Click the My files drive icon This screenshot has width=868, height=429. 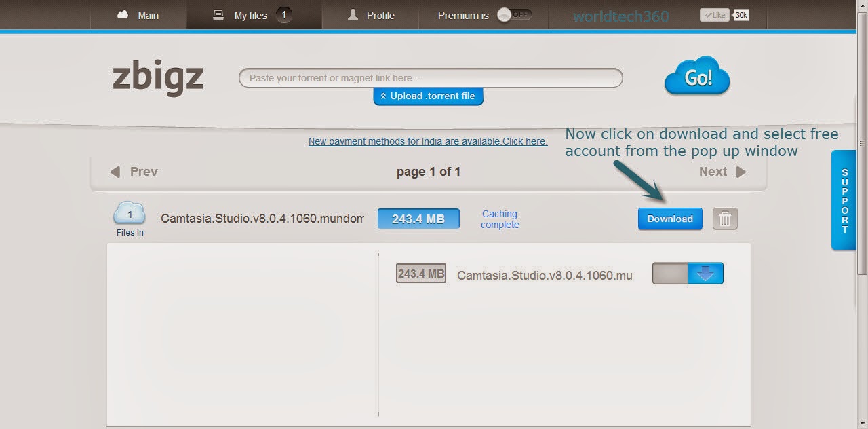pos(218,14)
